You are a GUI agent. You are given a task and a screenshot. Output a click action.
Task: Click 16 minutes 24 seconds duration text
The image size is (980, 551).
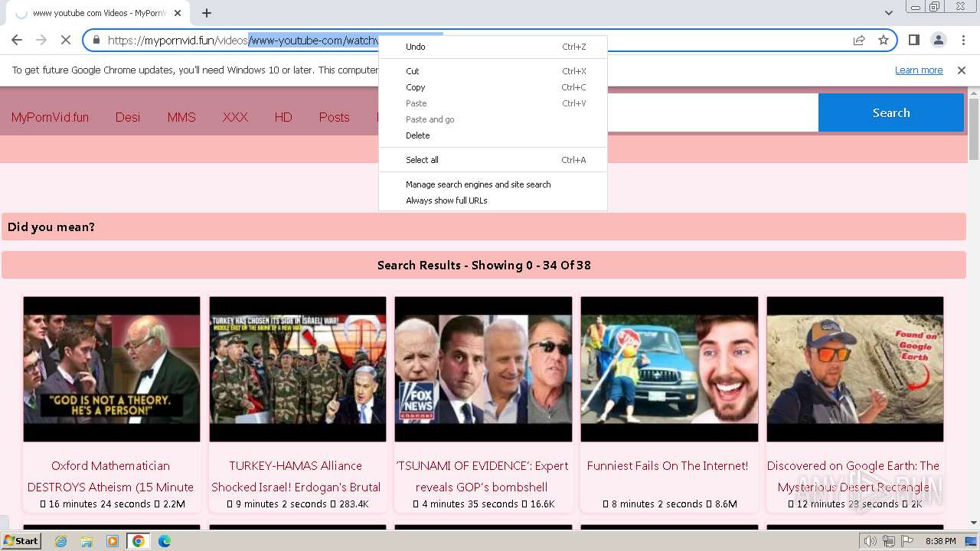pyautogui.click(x=100, y=504)
